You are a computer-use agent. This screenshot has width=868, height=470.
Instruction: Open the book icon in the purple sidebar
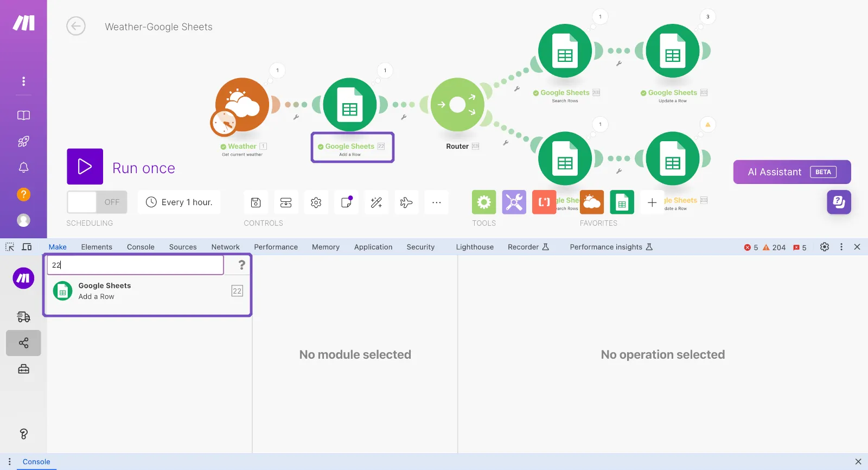pos(23,115)
